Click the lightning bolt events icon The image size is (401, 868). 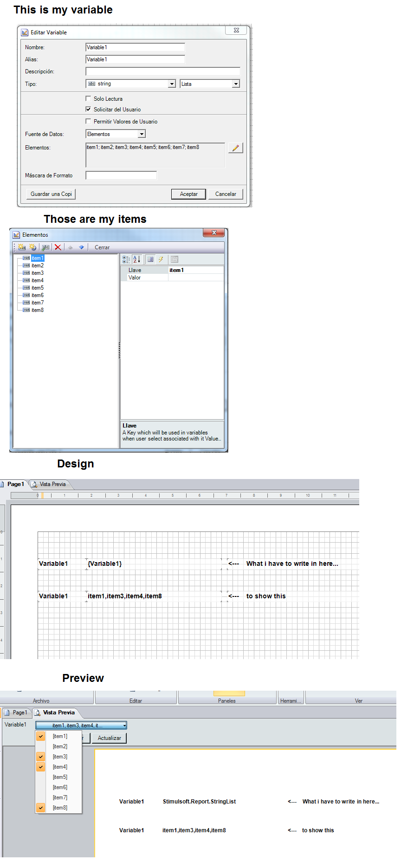(161, 259)
